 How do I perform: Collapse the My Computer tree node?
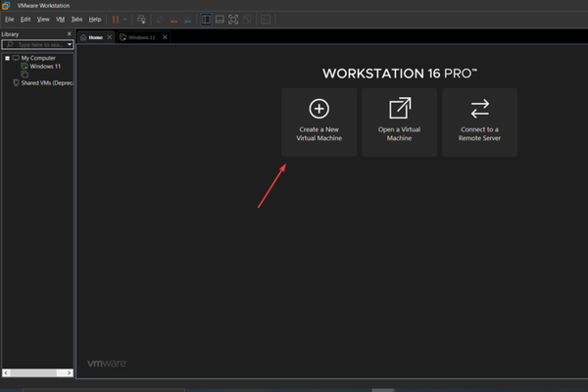(6, 58)
